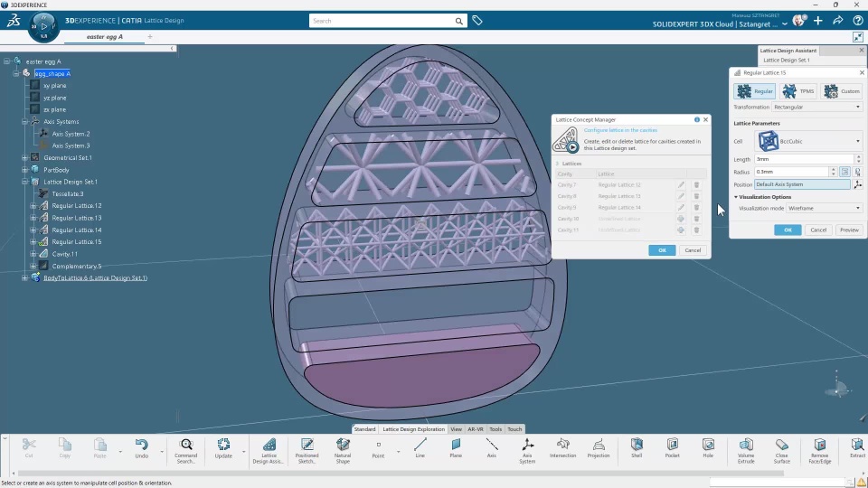Select the Axis System tool
The height and width of the screenshot is (488, 868).
(x=527, y=450)
